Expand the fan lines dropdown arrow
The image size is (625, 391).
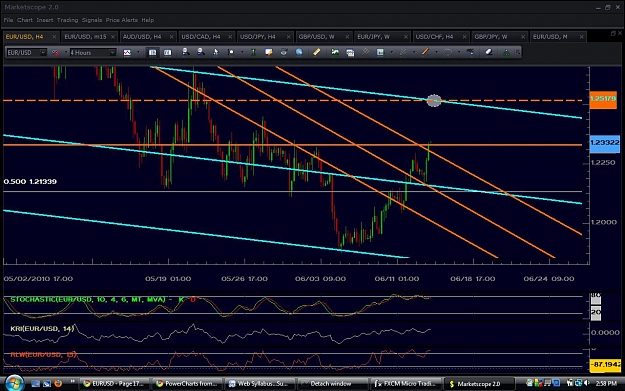[x=414, y=53]
